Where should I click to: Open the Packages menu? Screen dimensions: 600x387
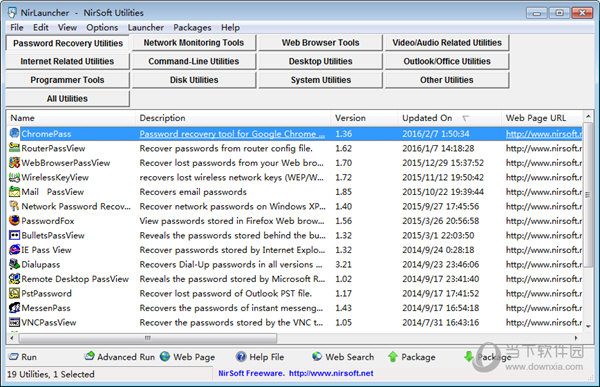click(x=192, y=28)
